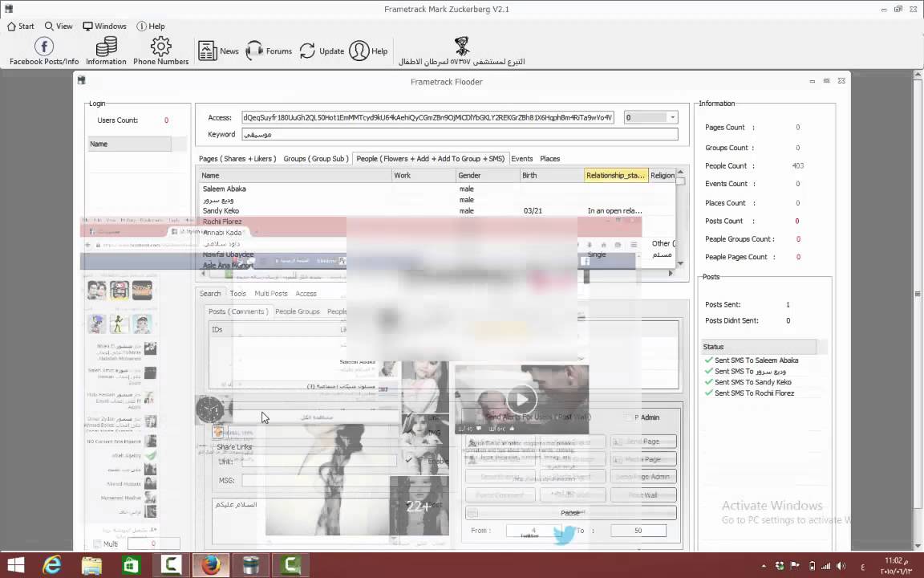Viewport: 924px width, 578px height.
Task: Click inside the Access token field
Action: 428,117
